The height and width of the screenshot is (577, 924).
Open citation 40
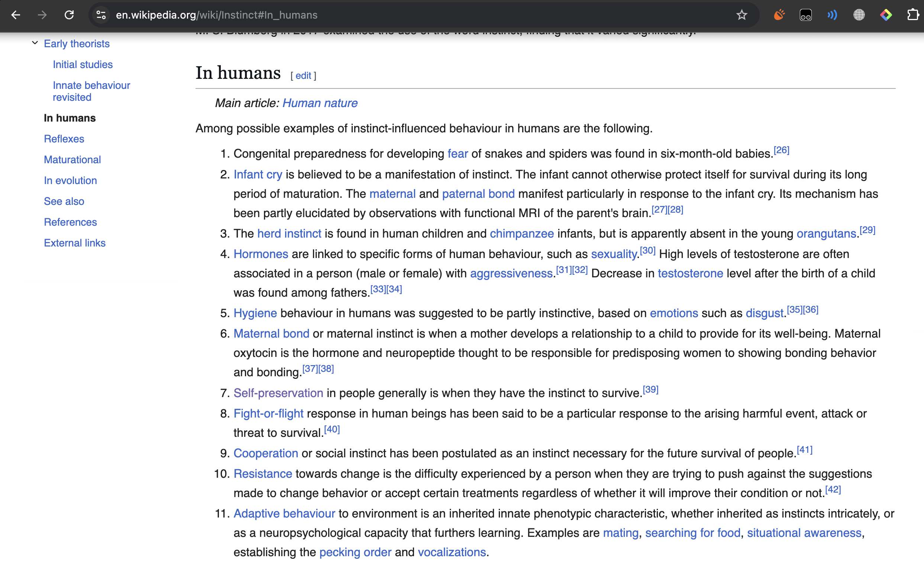point(332,429)
